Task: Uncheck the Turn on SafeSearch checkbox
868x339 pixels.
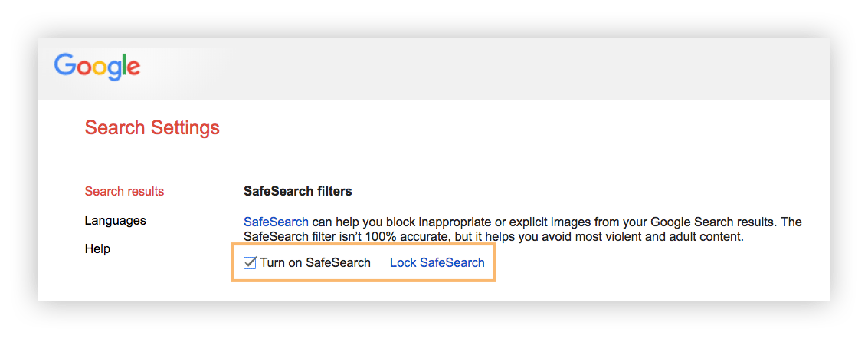Action: tap(250, 262)
